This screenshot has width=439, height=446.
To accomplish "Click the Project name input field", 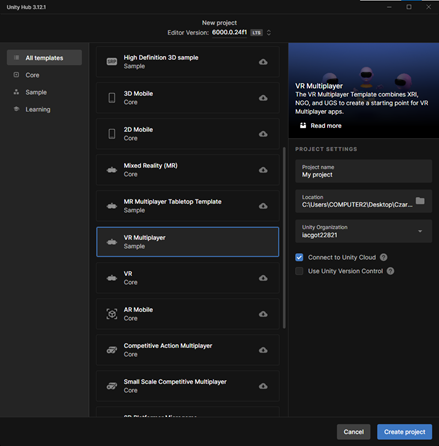I will coord(363,171).
